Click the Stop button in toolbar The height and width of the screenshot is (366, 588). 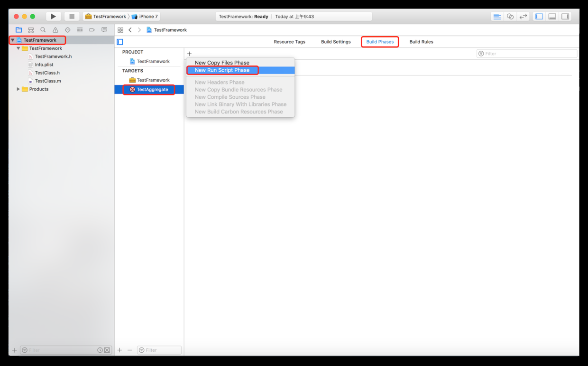[x=72, y=17]
